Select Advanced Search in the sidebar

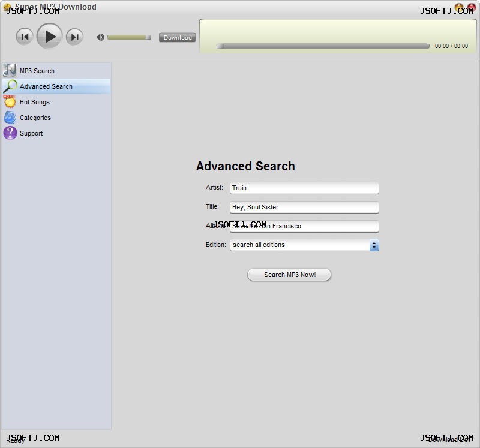pyautogui.click(x=56, y=86)
